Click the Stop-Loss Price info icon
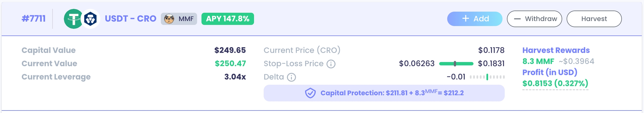The height and width of the screenshot is (113, 644). pos(331,64)
